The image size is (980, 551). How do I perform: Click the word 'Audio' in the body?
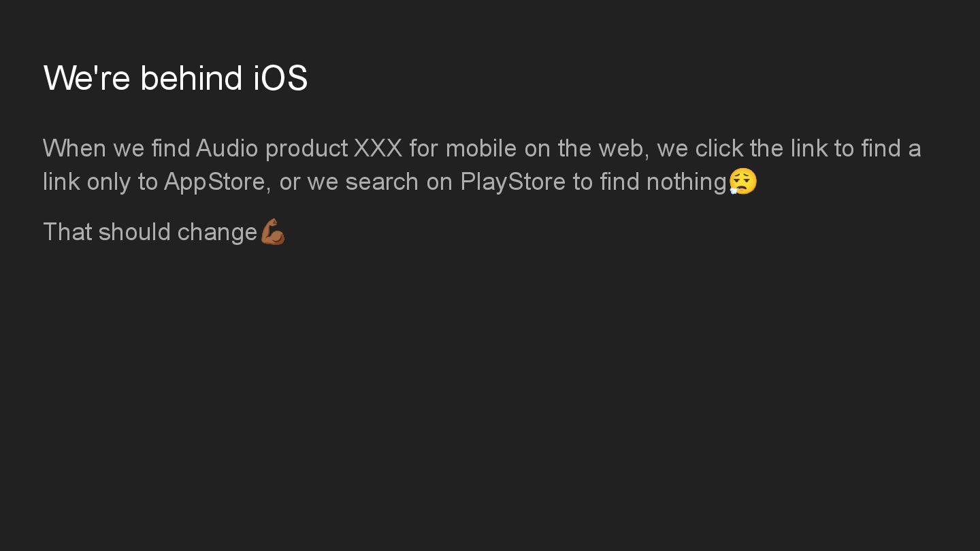(227, 148)
